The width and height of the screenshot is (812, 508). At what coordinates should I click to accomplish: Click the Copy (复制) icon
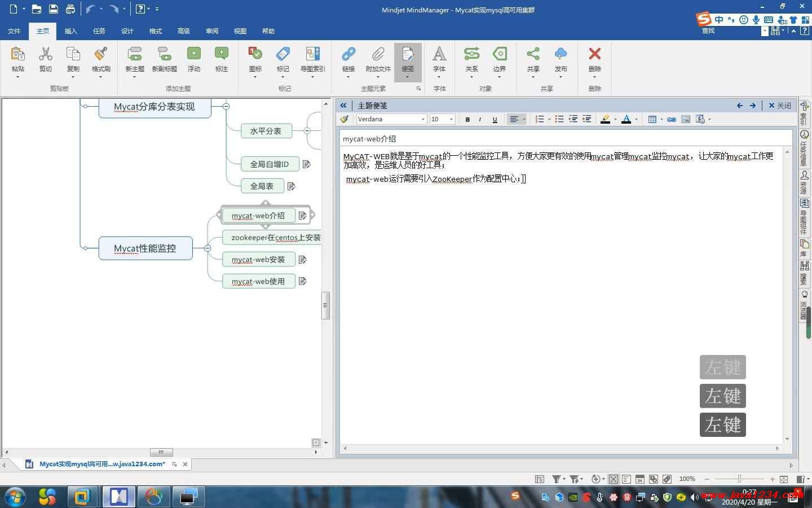pyautogui.click(x=73, y=54)
